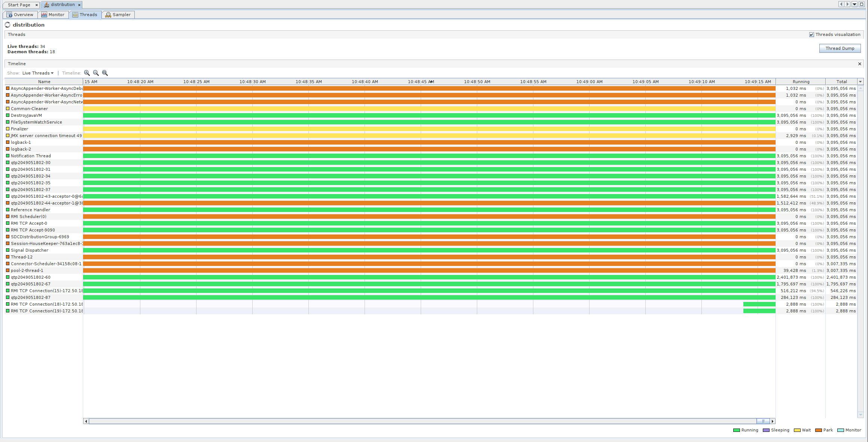
Task: Click the Wait legend color swatch
Action: pos(797,430)
